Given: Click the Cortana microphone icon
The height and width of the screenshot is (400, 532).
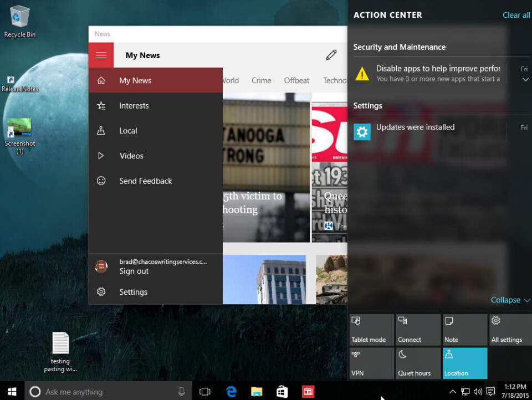Looking at the screenshot, I should [181, 392].
